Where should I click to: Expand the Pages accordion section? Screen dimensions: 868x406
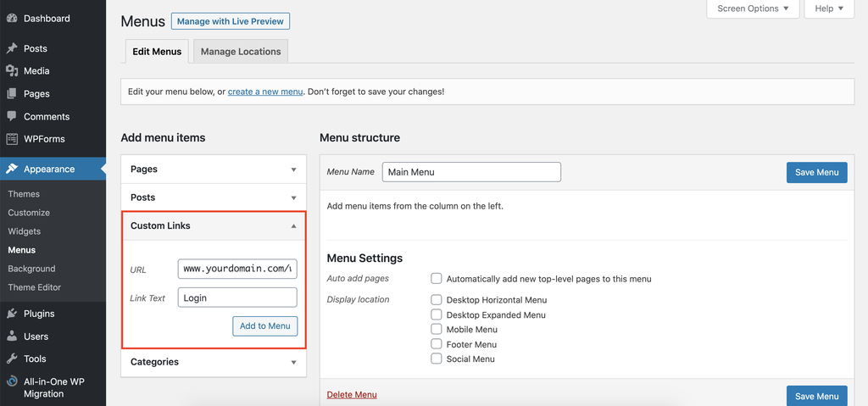293,170
